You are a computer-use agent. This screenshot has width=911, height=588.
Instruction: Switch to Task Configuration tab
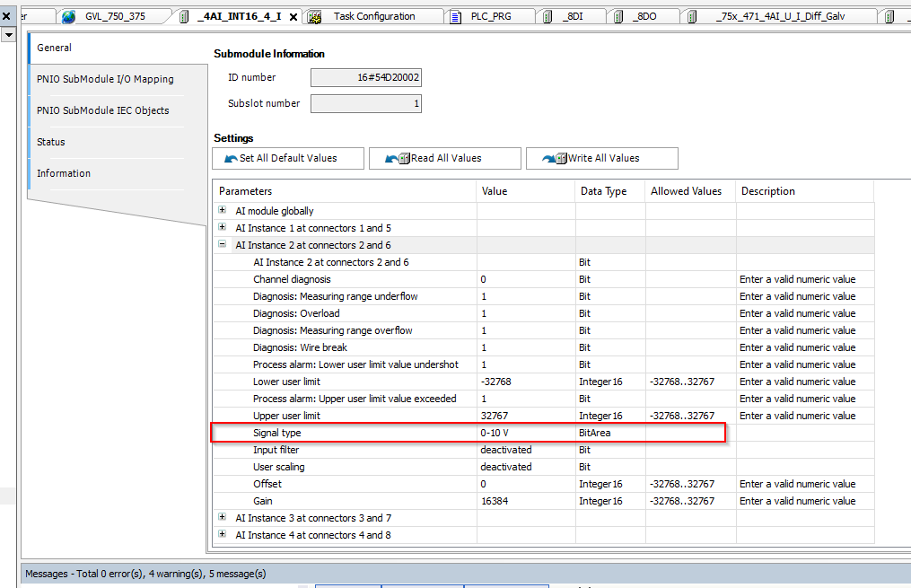[374, 16]
